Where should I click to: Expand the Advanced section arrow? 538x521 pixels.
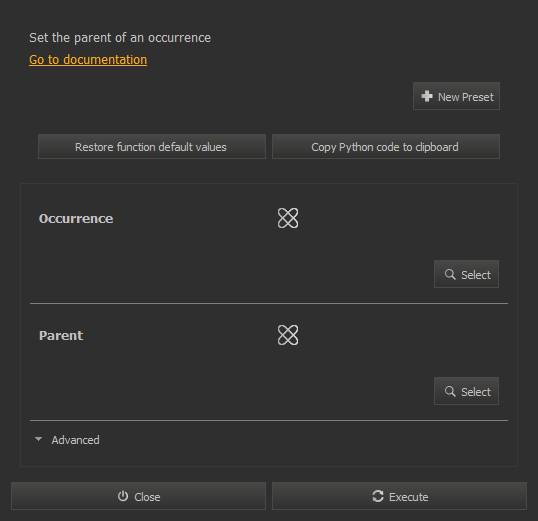point(38,439)
